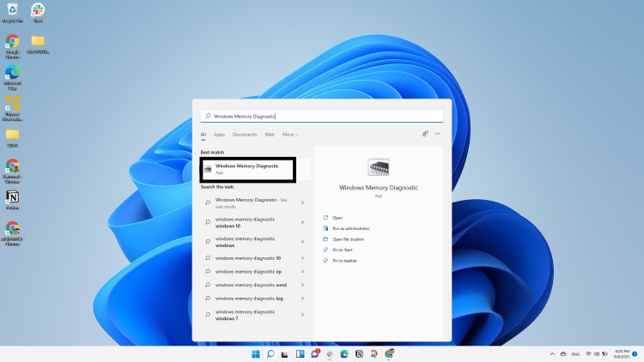Click Open in the preview pane
Screen dimensions: 644x362
coord(337,218)
